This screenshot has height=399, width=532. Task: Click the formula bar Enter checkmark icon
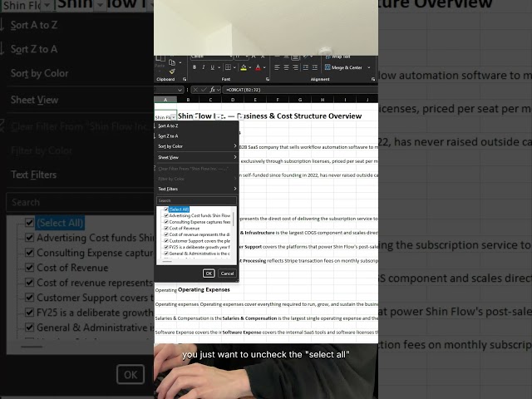(x=204, y=90)
